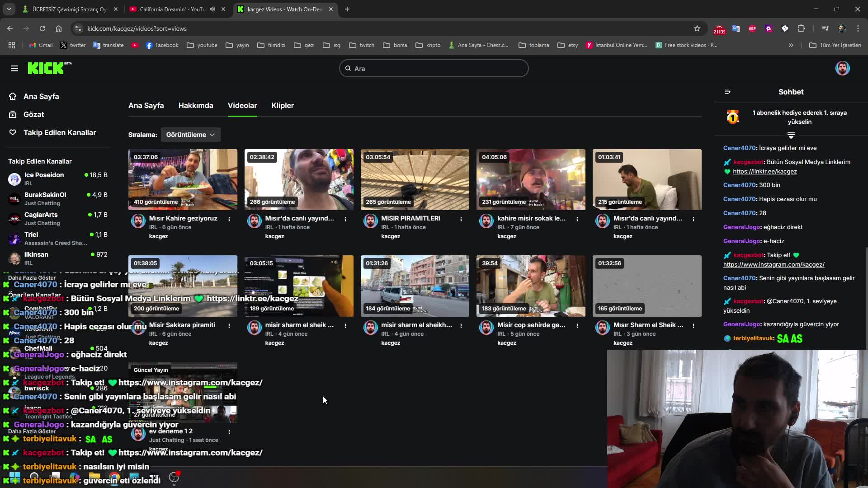Open a new browser tab

pyautogui.click(x=347, y=9)
